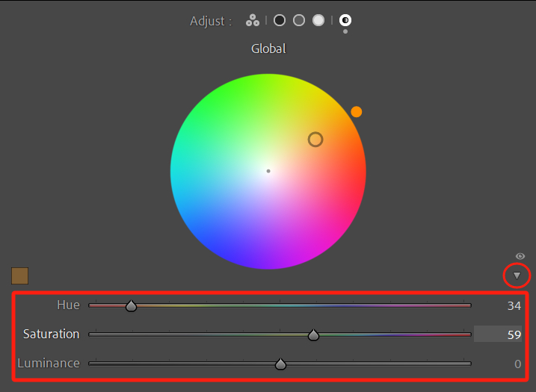Click the Hue slider thumb

pos(132,305)
